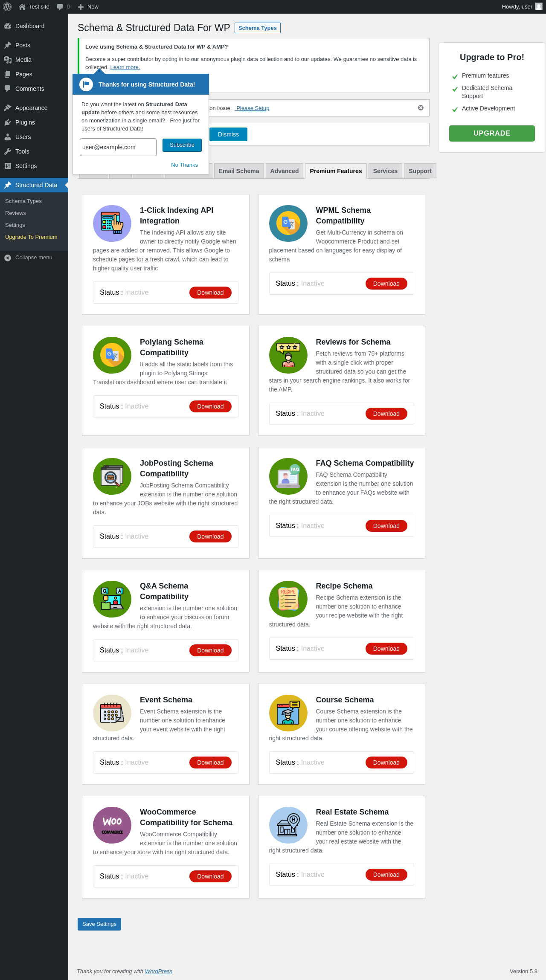Click the WooCommerce logo icon

point(112,825)
